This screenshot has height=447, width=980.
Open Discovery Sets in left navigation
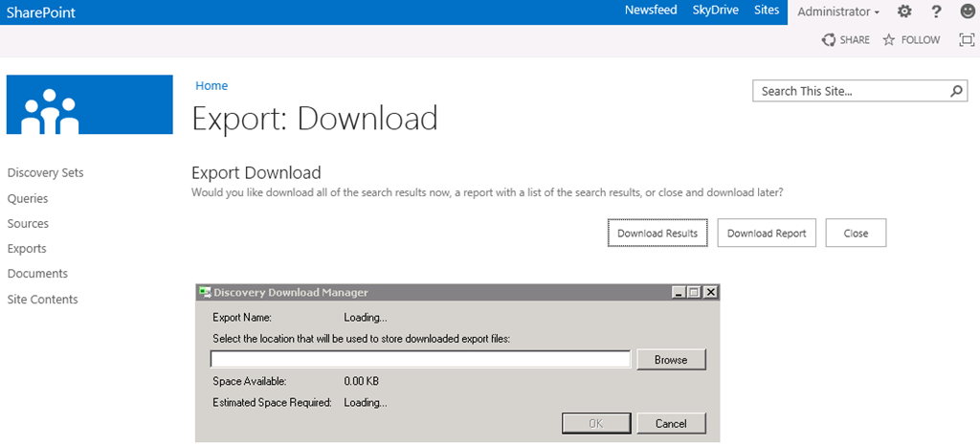click(45, 173)
